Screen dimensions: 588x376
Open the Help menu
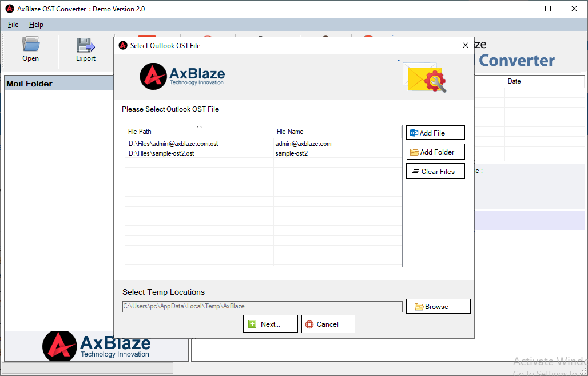point(37,25)
